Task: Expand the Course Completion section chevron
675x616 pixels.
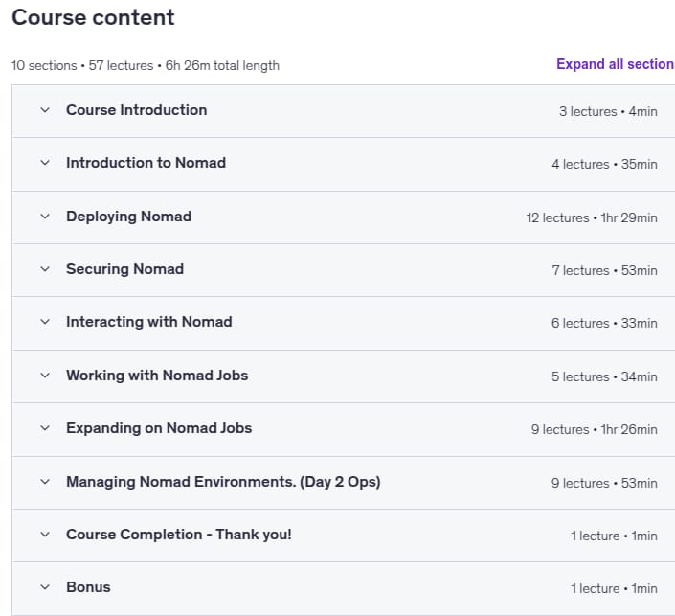Action: click(45, 535)
